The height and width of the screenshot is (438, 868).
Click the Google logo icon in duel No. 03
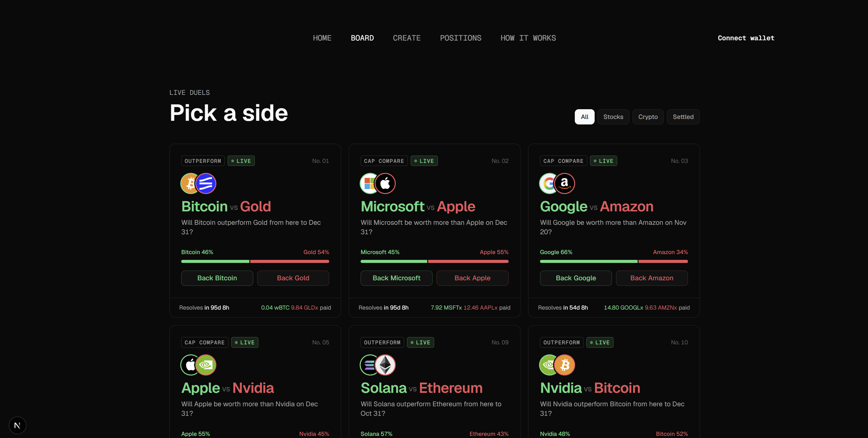tap(549, 184)
